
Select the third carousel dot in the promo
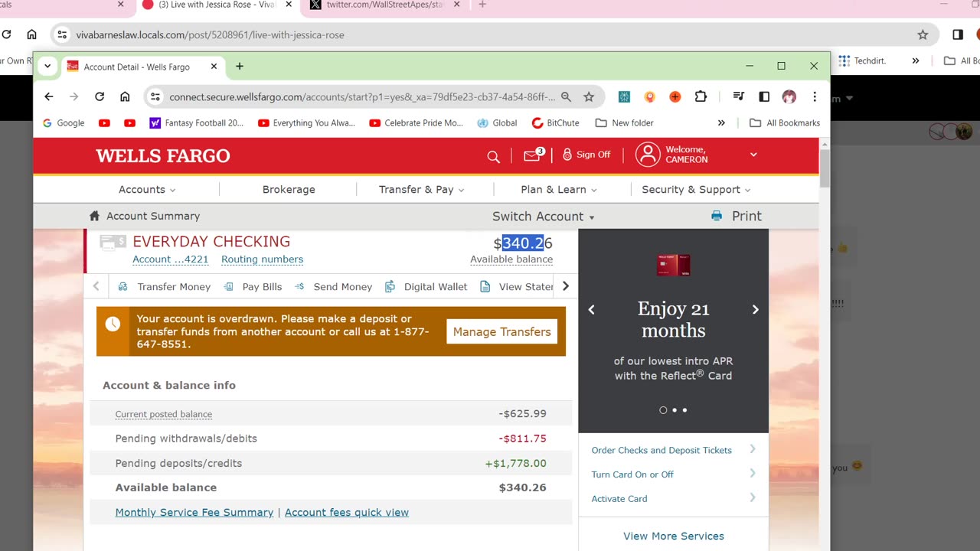(x=684, y=410)
